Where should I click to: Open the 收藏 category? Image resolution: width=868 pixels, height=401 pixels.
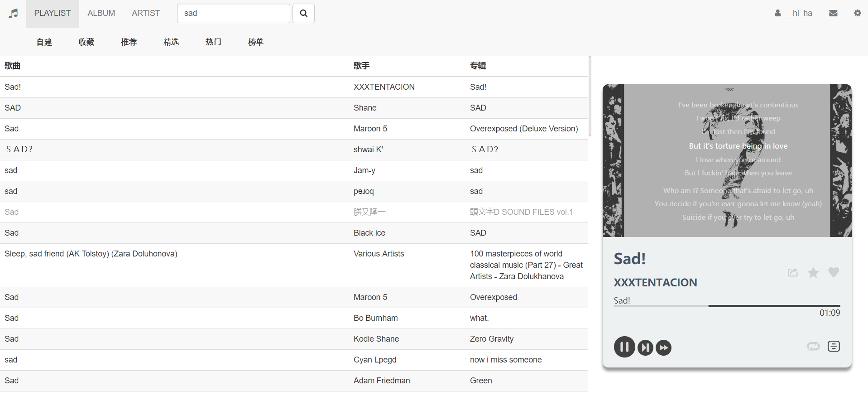pyautogui.click(x=86, y=42)
